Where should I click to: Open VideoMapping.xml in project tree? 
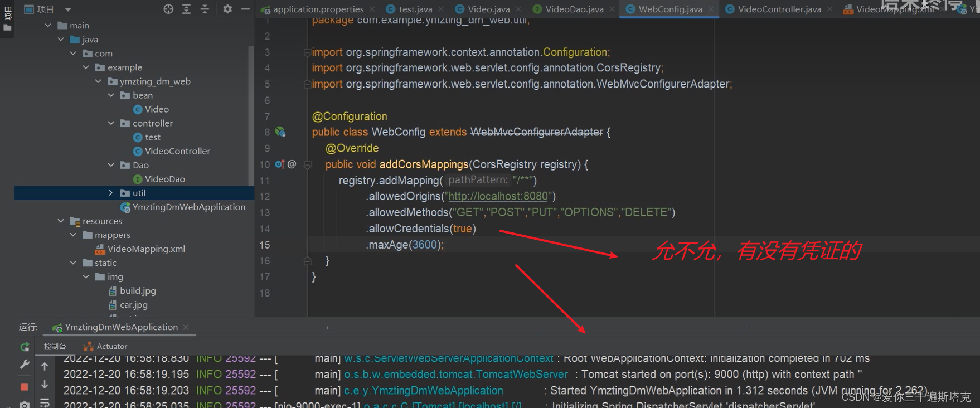[140, 249]
